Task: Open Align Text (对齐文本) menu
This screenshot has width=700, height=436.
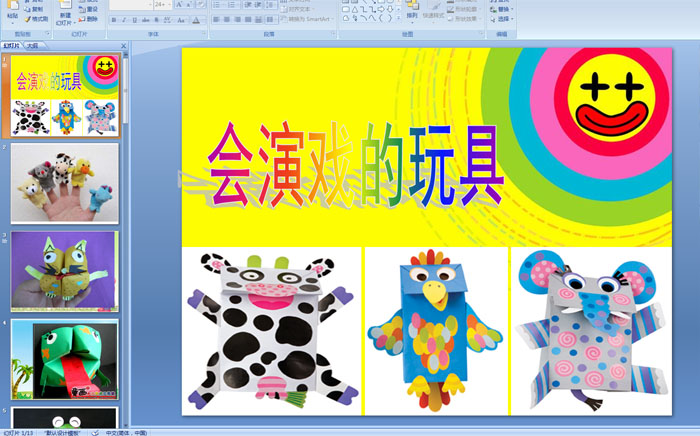Action: pos(298,9)
